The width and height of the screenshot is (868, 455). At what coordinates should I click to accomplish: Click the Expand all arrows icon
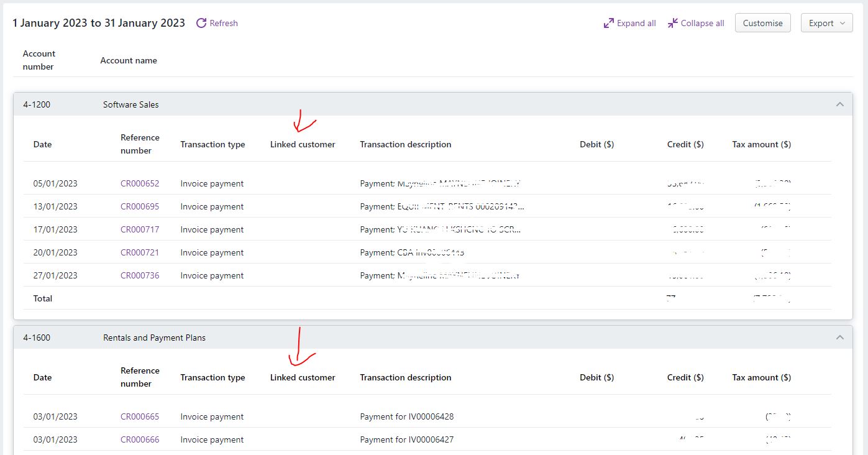coord(609,23)
